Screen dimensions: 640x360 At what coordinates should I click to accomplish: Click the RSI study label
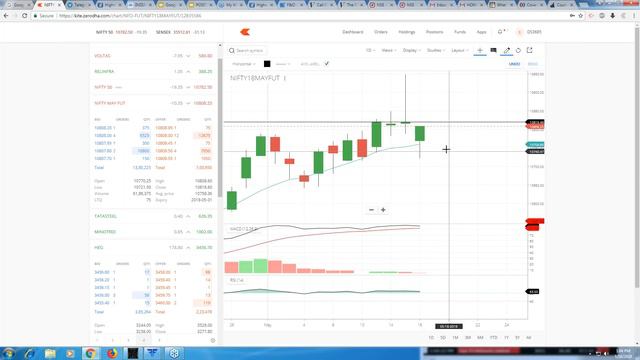pyautogui.click(x=237, y=280)
